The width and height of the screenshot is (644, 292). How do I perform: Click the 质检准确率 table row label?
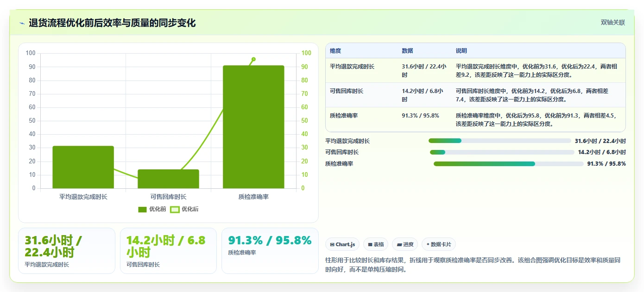coord(344,116)
